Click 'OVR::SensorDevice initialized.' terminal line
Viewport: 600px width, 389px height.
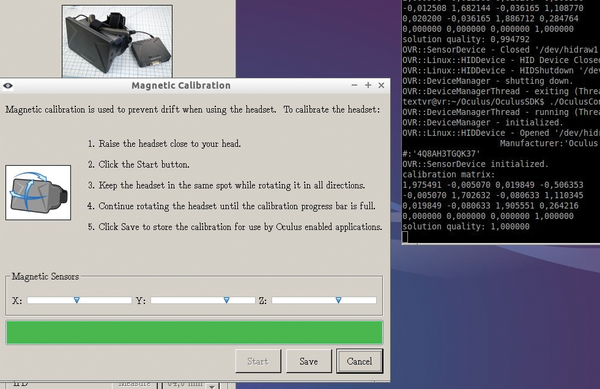pos(475,164)
